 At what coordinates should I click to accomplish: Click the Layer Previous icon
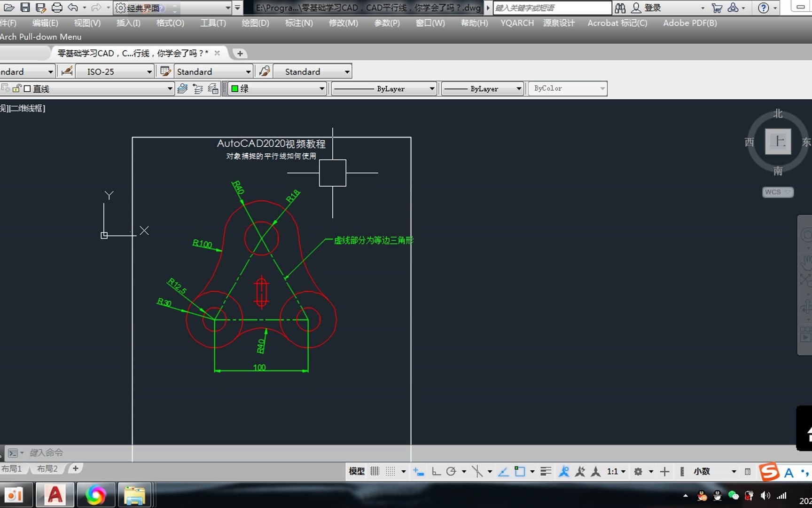[198, 88]
